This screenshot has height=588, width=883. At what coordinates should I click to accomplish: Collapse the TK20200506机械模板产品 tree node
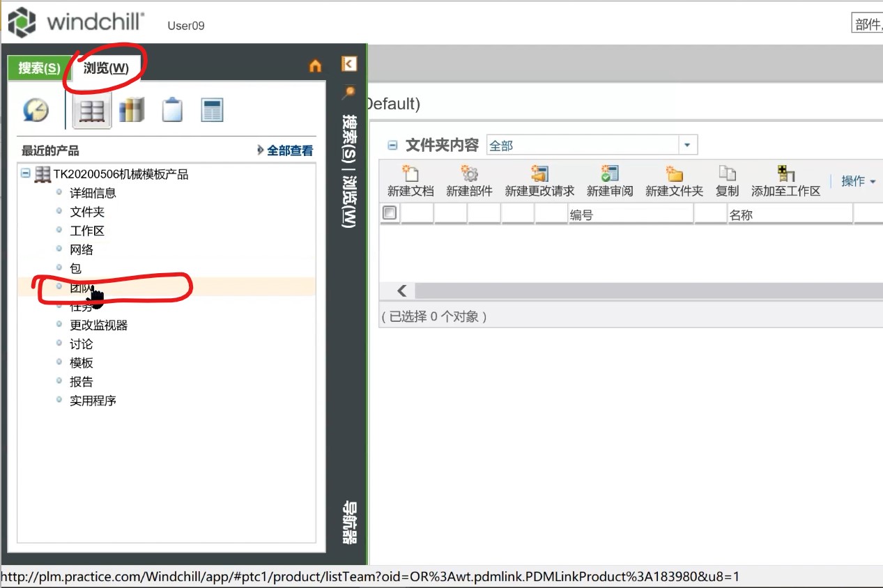click(26, 173)
